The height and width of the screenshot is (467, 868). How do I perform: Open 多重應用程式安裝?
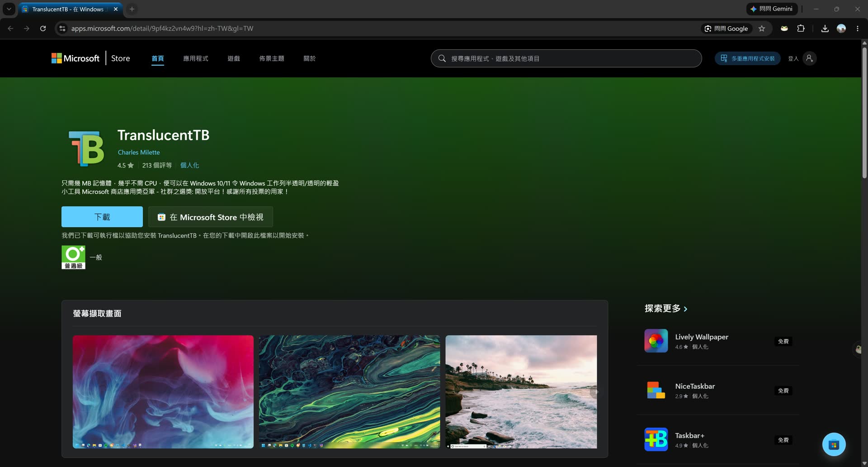tap(748, 58)
